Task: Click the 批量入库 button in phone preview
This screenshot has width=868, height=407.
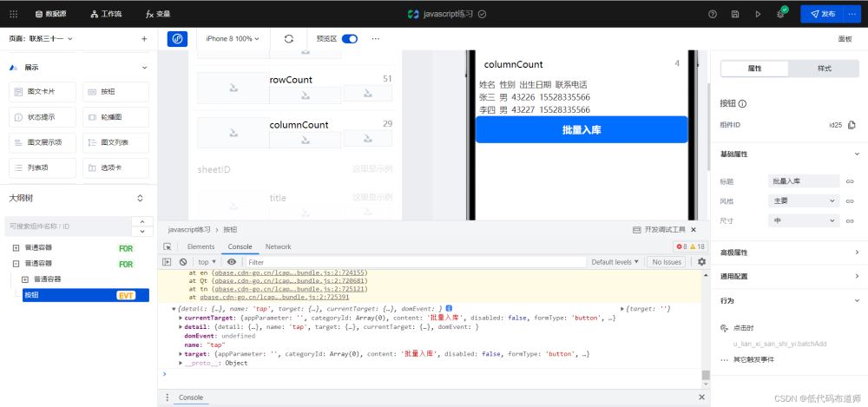Action: point(582,130)
